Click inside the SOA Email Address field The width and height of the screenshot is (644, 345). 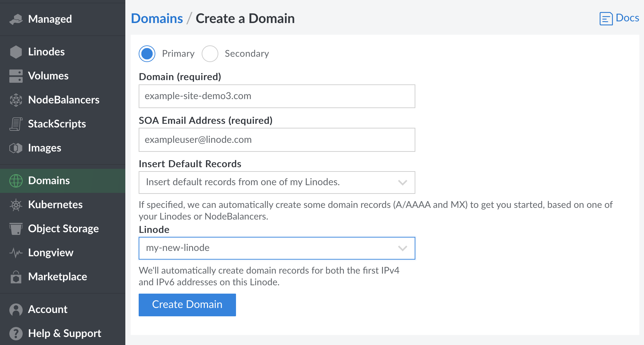click(x=277, y=140)
